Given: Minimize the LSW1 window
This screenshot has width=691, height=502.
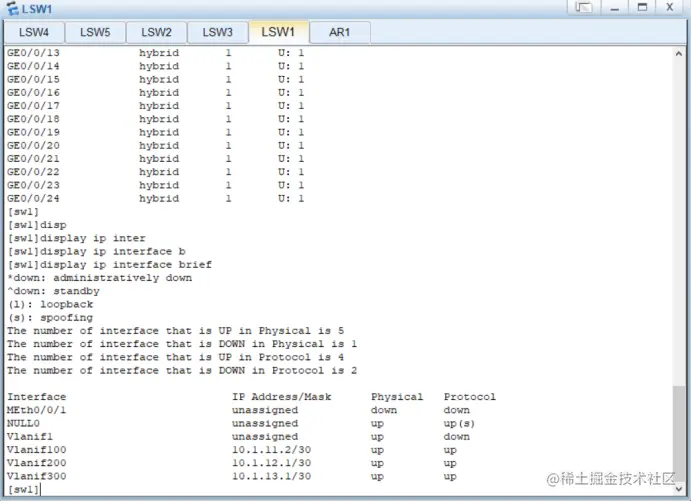Looking at the screenshot, I should point(615,7).
